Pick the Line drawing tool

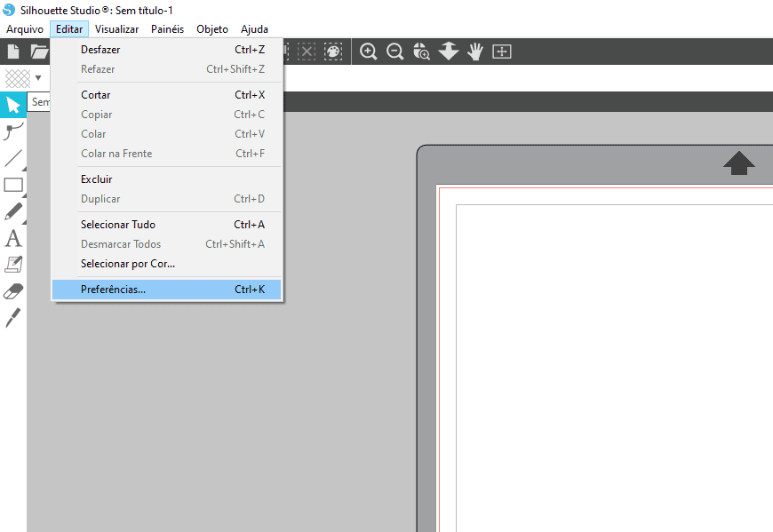point(13,159)
